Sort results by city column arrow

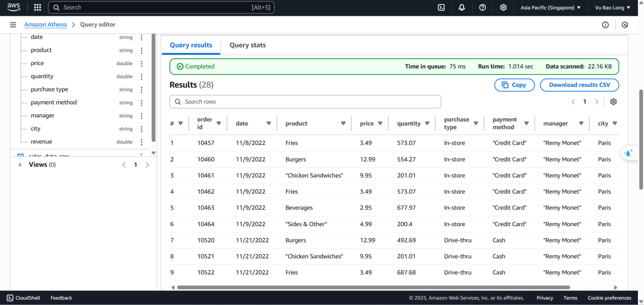click(x=615, y=124)
